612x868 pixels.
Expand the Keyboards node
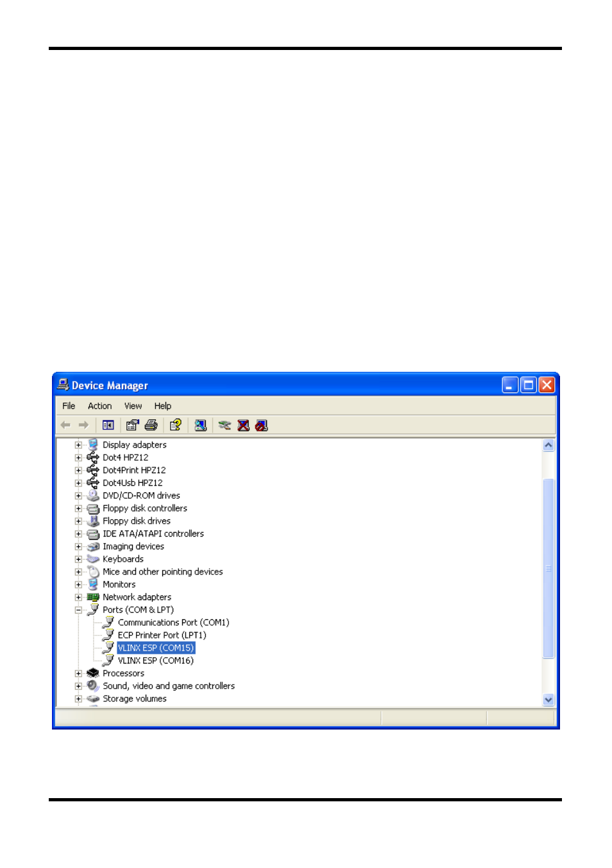(x=78, y=560)
